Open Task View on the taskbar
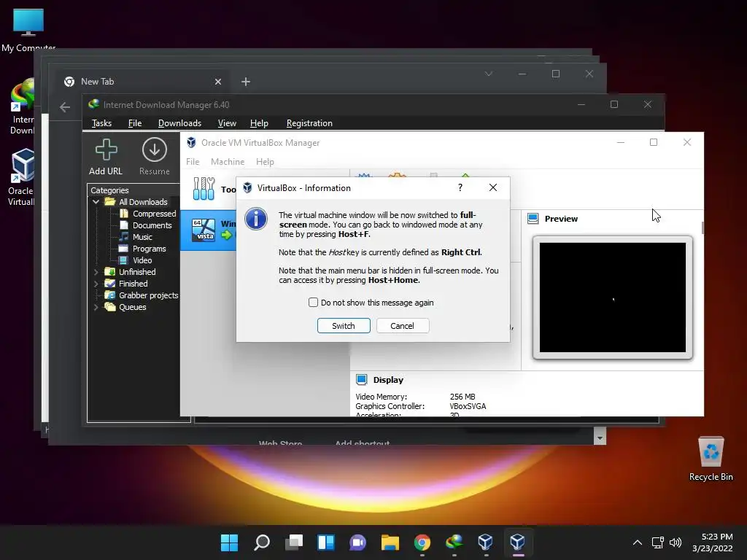This screenshot has height=560, width=747. [294, 542]
